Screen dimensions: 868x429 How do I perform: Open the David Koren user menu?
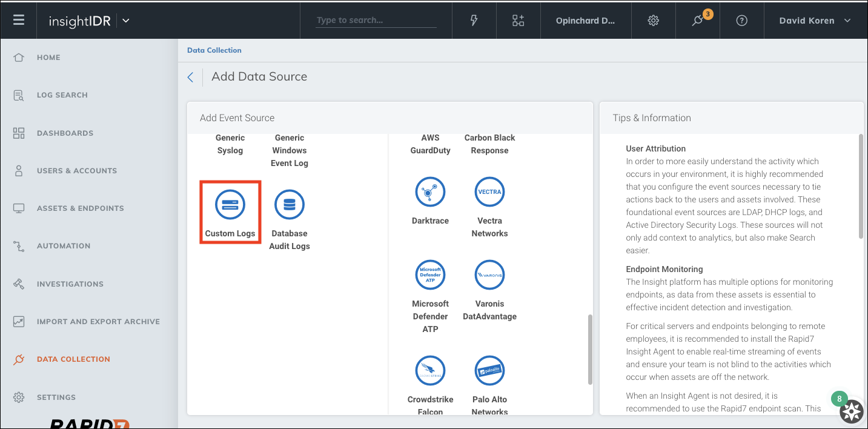815,21
